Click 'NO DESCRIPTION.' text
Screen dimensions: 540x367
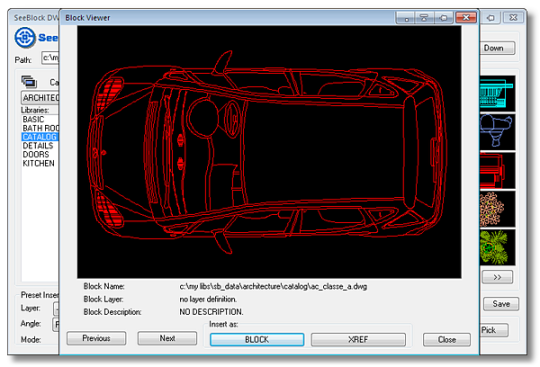(211, 312)
